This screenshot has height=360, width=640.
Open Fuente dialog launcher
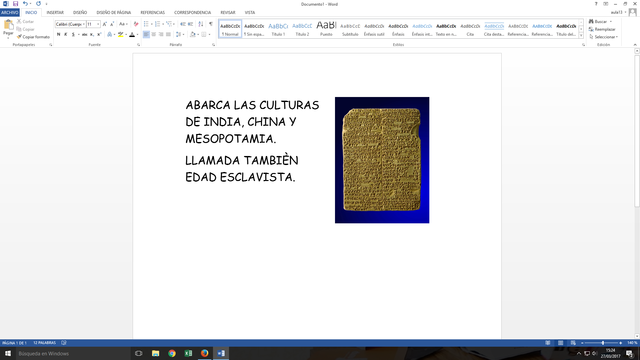[139, 45]
